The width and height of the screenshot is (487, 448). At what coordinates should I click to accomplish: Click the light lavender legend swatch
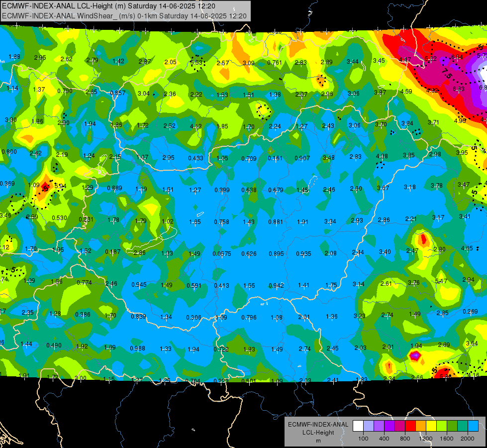point(369,426)
